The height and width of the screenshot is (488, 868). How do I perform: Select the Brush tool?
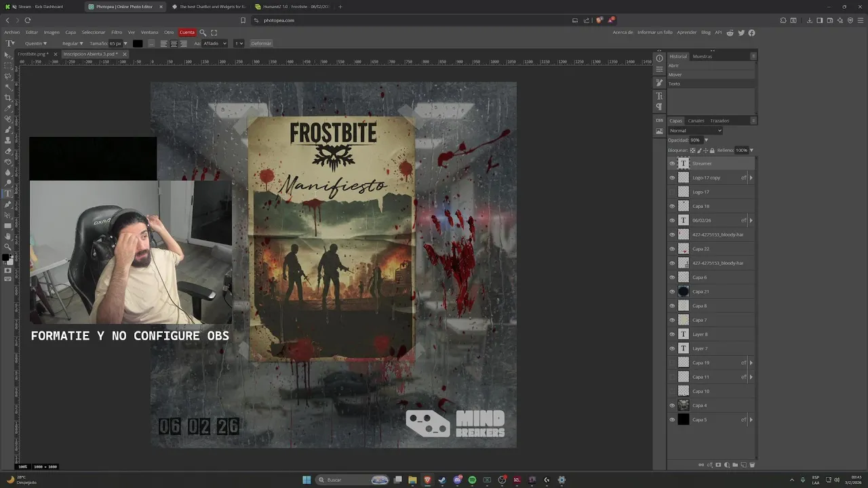8,129
